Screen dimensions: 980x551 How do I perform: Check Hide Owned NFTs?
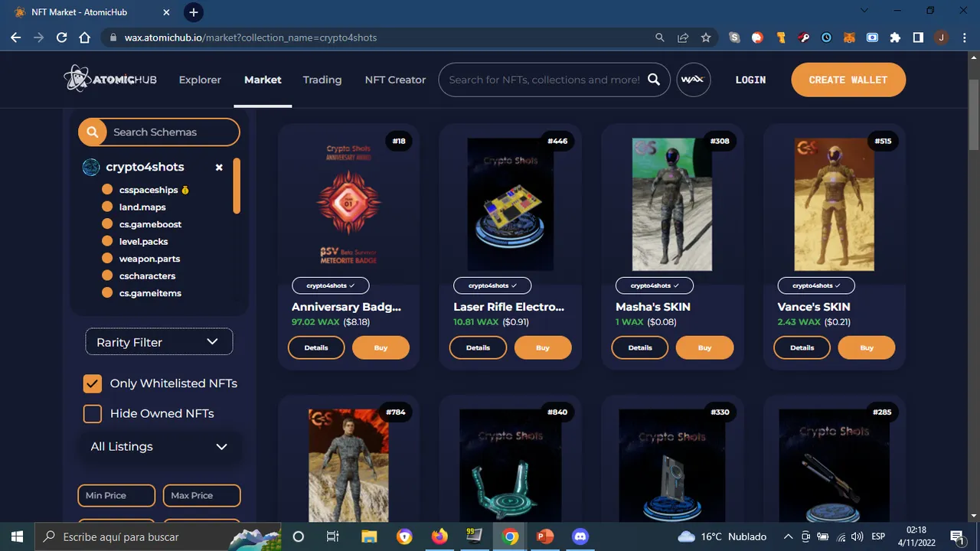93,413
